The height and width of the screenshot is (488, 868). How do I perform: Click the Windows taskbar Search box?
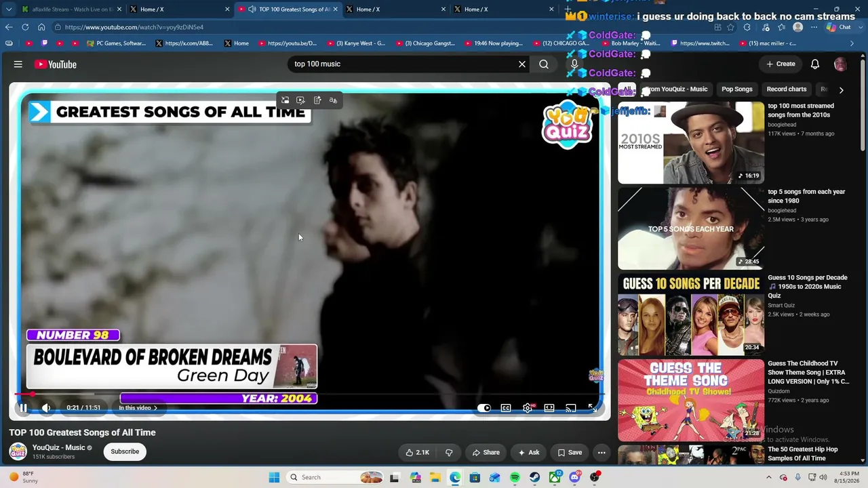pyautogui.click(x=336, y=477)
